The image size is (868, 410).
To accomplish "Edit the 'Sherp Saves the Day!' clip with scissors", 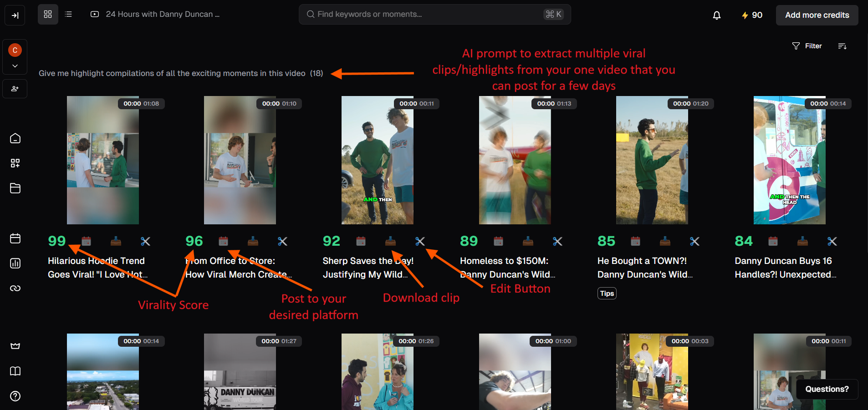I will pyautogui.click(x=420, y=241).
